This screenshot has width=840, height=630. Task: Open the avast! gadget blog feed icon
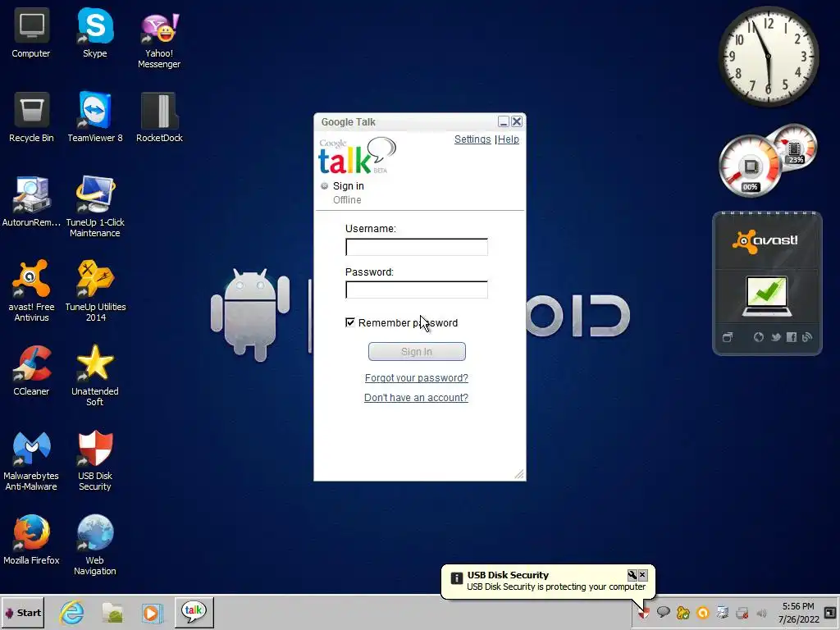[807, 337]
